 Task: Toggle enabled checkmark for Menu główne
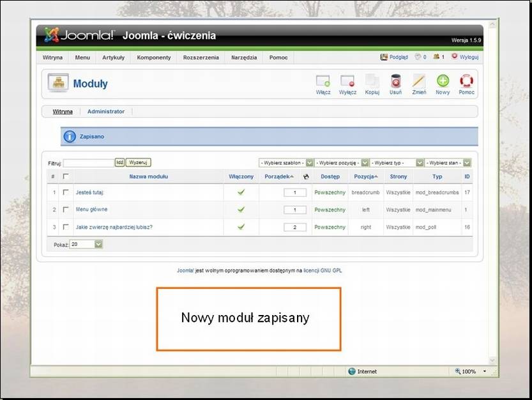(241, 210)
